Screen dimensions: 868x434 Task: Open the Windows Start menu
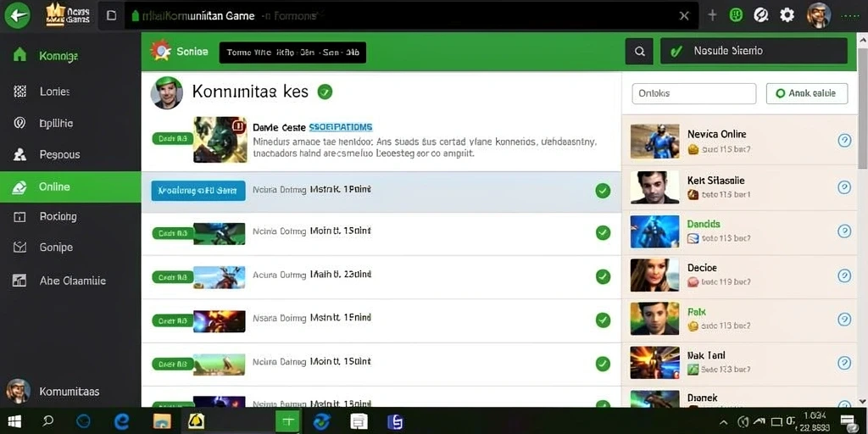tap(14, 422)
